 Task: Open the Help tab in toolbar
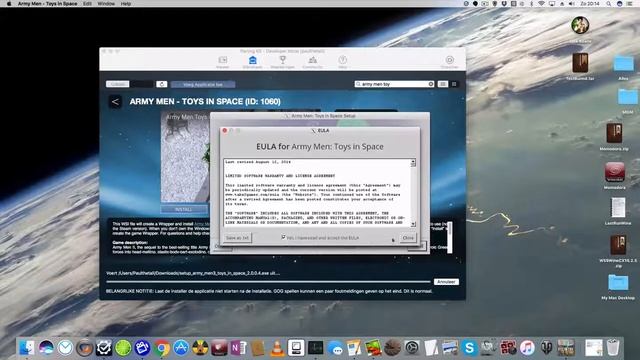[x=342, y=62]
